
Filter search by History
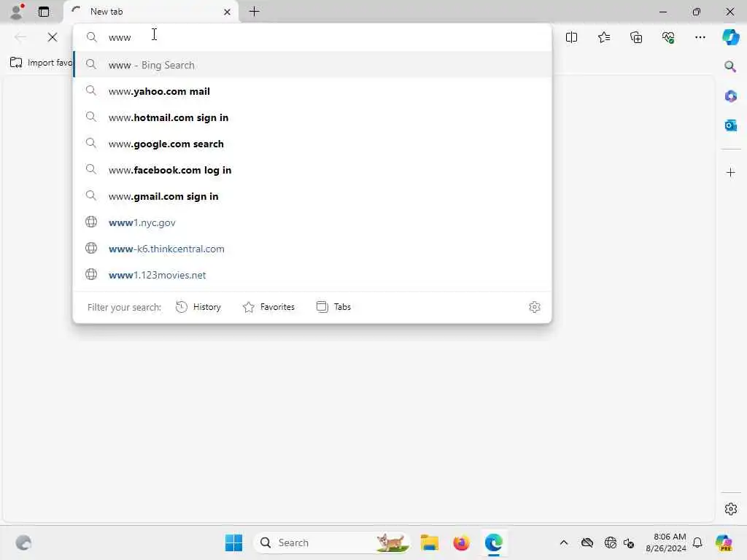tap(198, 307)
